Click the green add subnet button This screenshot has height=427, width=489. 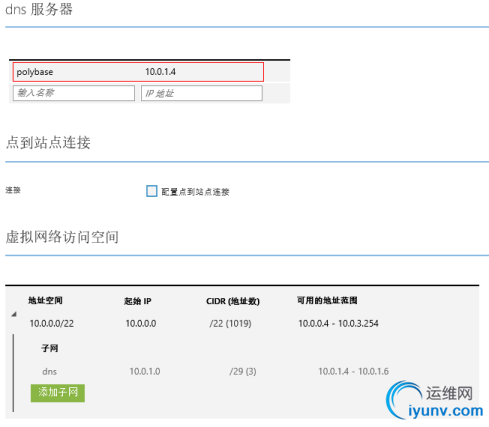click(58, 393)
